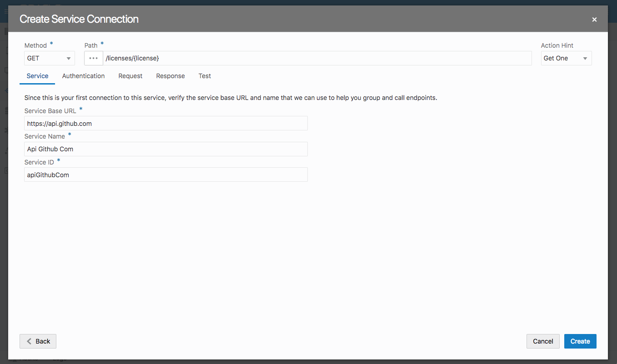Image resolution: width=617 pixels, height=364 pixels.
Task: Open the Test tab
Action: pyautogui.click(x=204, y=76)
